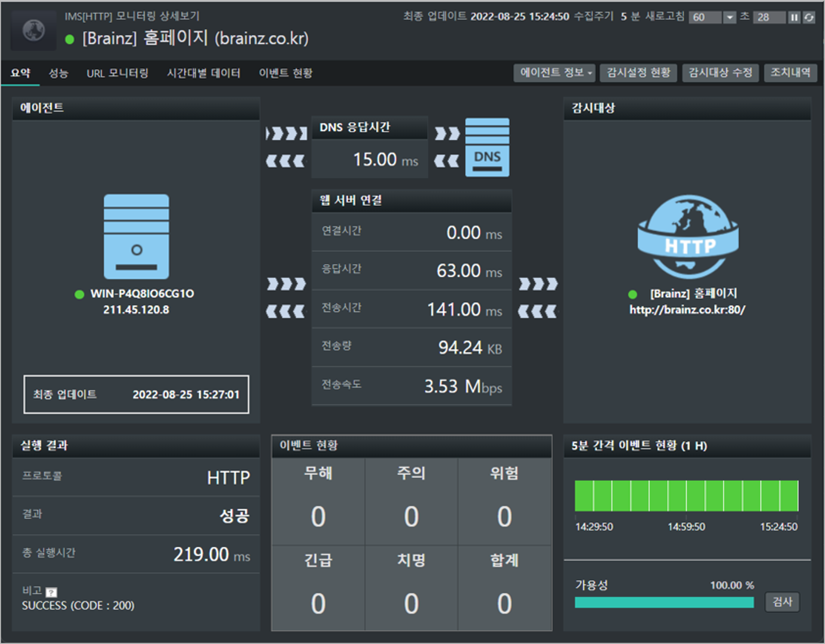Click the green 5-minute event status bar
825x644 pixels.
tap(687, 496)
